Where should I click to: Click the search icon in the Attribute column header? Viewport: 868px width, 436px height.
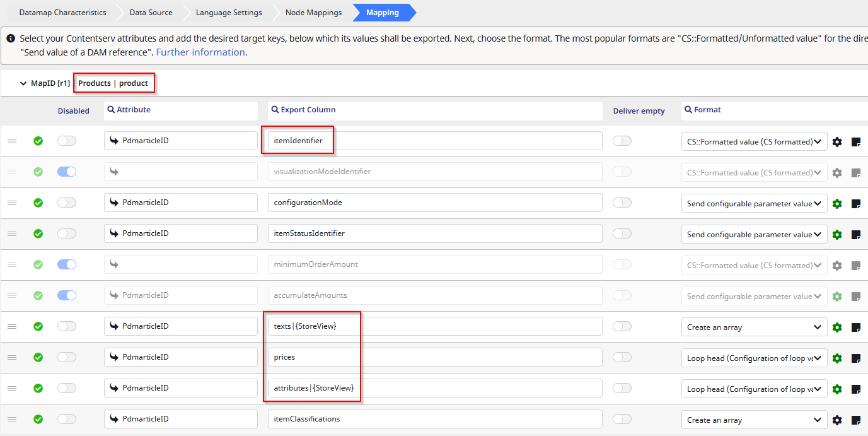click(112, 110)
